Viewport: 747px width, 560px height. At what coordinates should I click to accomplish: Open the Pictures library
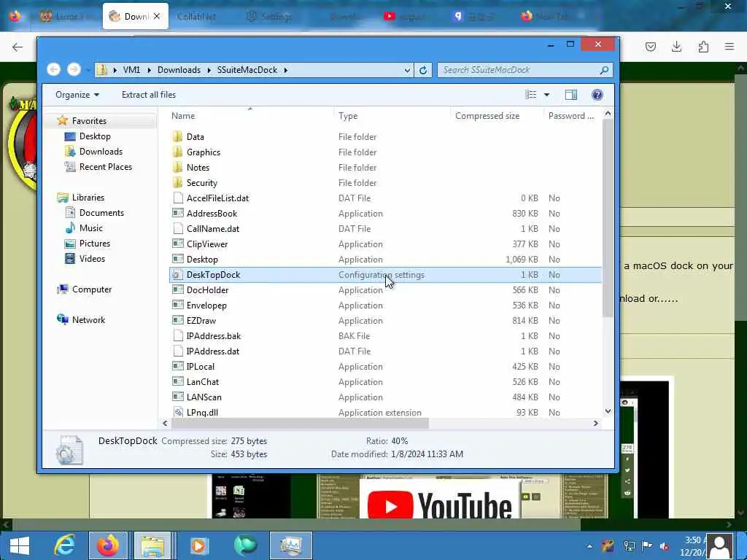(x=94, y=244)
